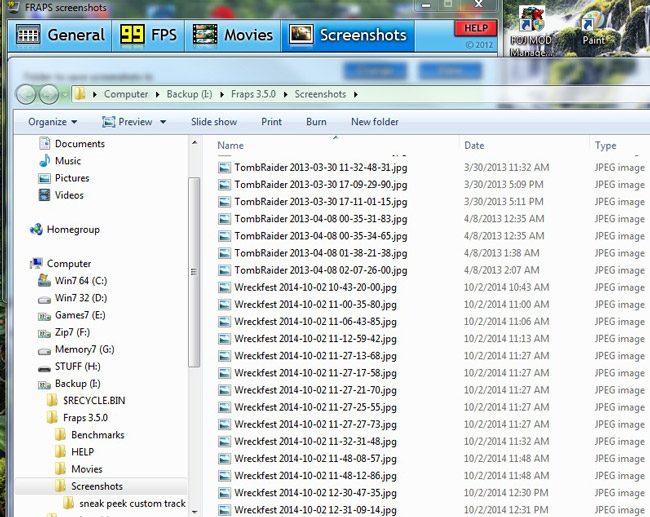650x517 pixels.
Task: Expand the arrow after Computer breadcrumb
Action: point(158,95)
